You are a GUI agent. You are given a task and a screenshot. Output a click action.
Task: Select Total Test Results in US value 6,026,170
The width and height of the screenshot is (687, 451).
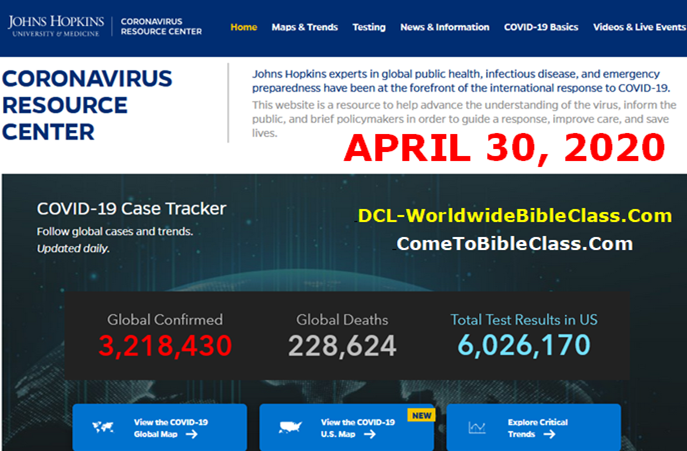(x=524, y=345)
